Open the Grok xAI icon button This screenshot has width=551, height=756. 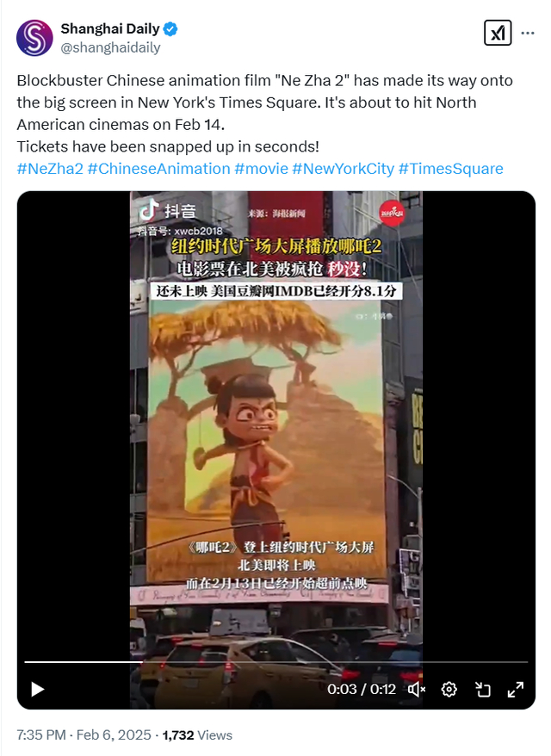(498, 33)
